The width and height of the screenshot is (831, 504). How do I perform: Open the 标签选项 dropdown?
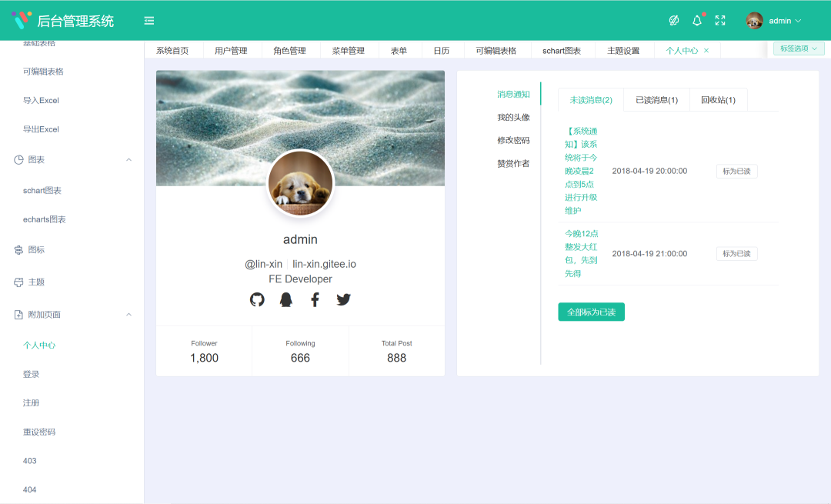point(798,48)
